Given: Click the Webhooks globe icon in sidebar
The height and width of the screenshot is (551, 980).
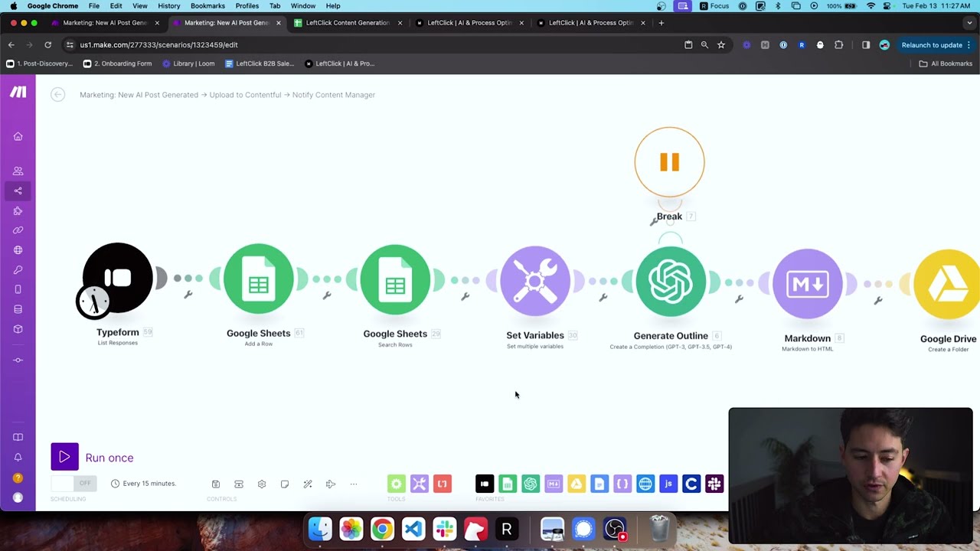Looking at the screenshot, I should 18,249.
